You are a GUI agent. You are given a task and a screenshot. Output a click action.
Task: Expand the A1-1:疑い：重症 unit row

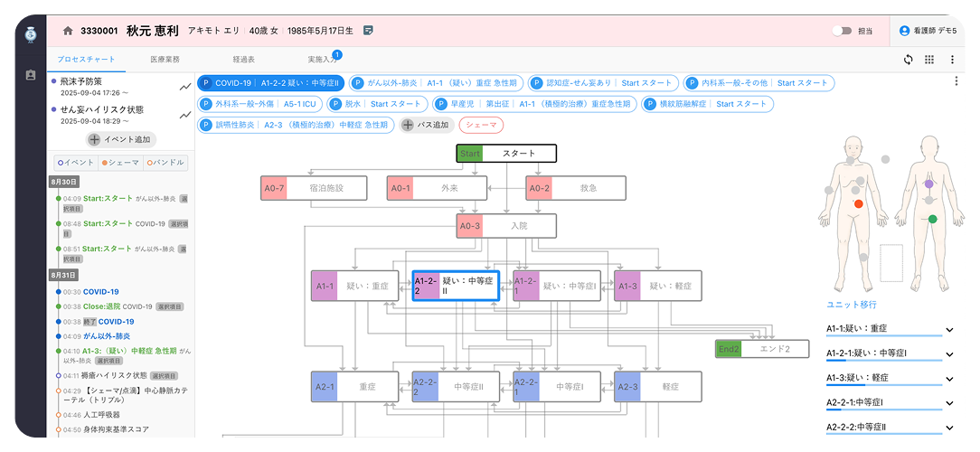pos(949,329)
